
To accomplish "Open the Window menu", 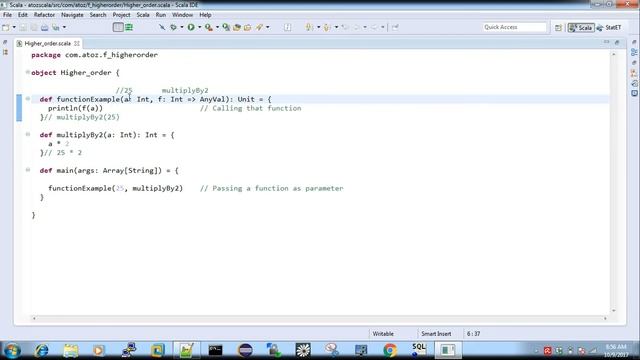I will 182,15.
